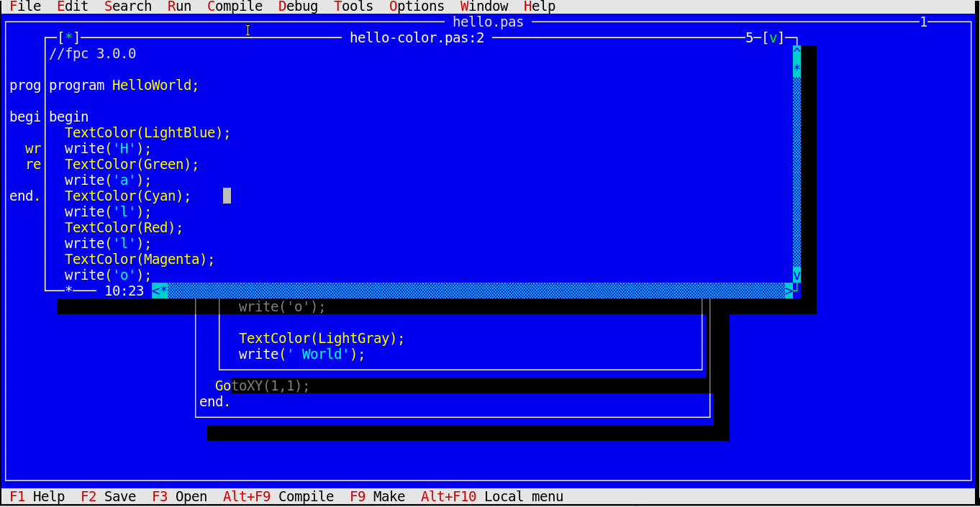980x507 pixels.
Task: Click window number 5 in title frame
Action: [x=749, y=37]
